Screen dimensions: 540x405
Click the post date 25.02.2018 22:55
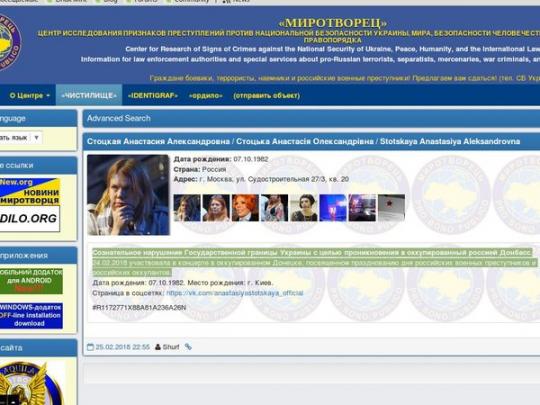(123, 347)
